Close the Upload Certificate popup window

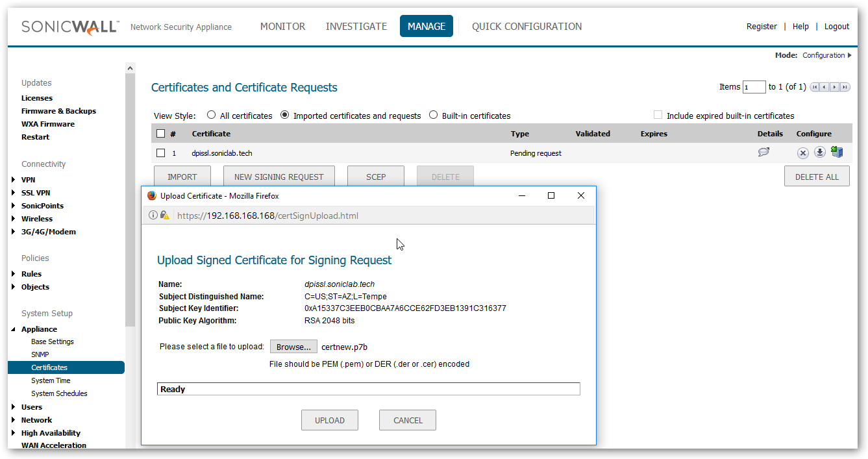tap(581, 195)
